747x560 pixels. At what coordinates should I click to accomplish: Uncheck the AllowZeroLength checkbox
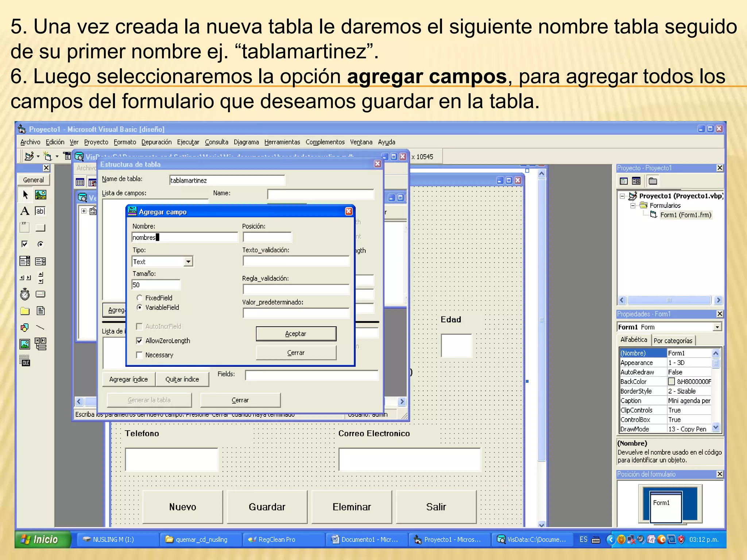139,341
